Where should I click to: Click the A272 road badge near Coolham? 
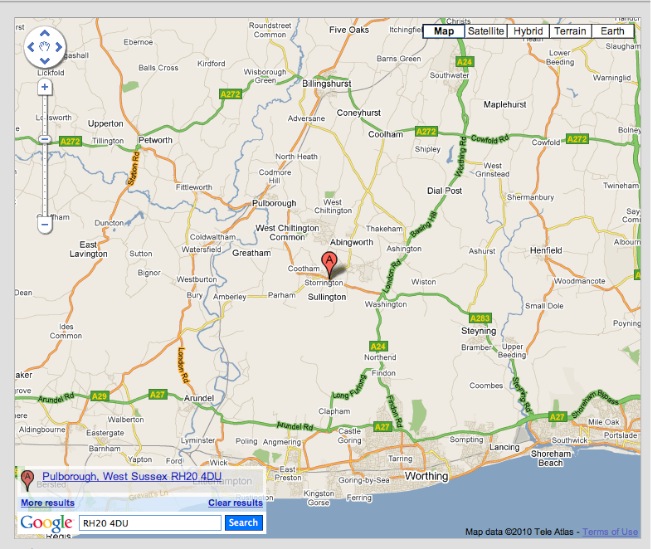pos(426,132)
